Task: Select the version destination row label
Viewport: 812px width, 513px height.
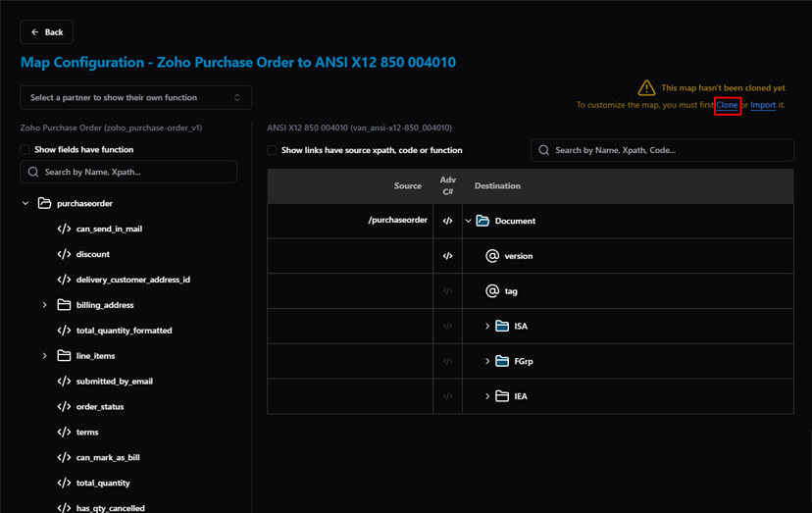Action: point(519,256)
